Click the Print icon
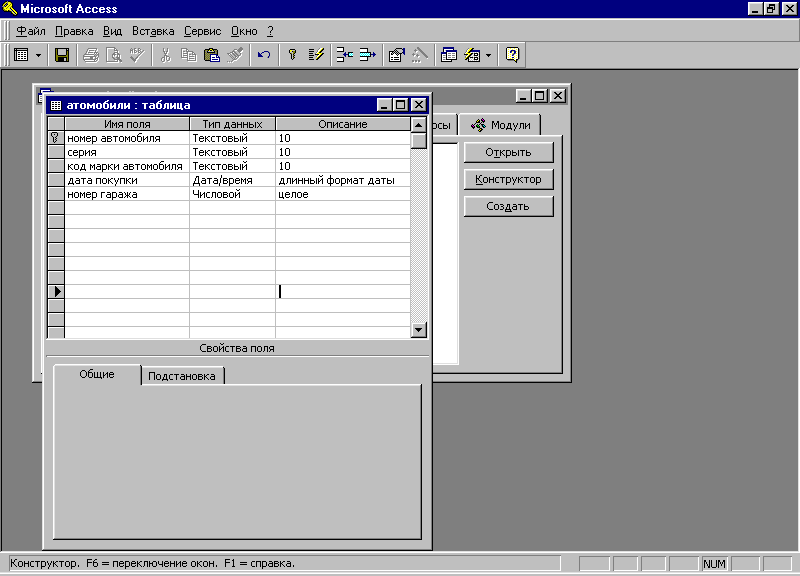The image size is (800, 576). [x=91, y=55]
